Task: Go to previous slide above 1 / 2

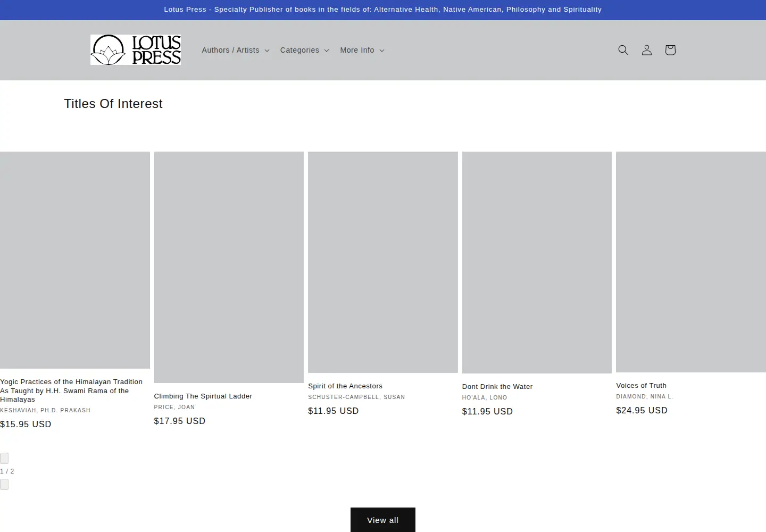Action: tap(4, 458)
